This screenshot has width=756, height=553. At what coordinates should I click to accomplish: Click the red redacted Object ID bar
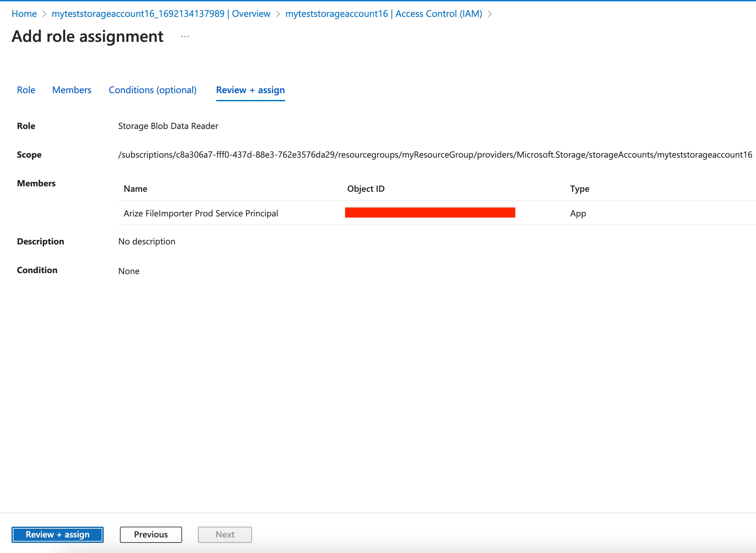pos(430,213)
